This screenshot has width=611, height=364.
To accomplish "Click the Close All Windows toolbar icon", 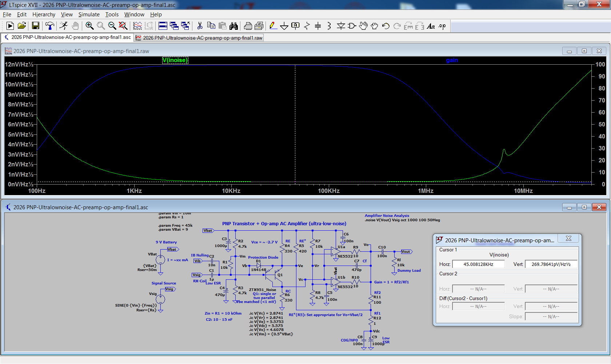I will point(185,26).
